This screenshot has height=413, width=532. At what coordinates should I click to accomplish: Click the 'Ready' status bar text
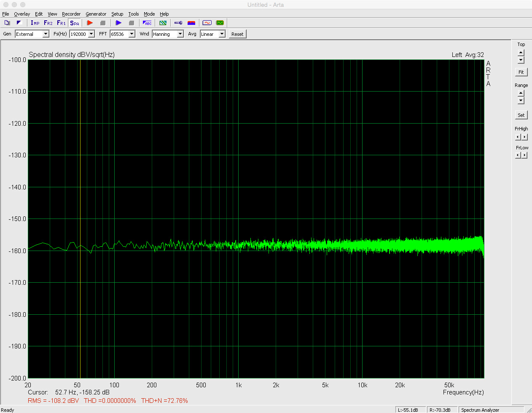(8, 410)
